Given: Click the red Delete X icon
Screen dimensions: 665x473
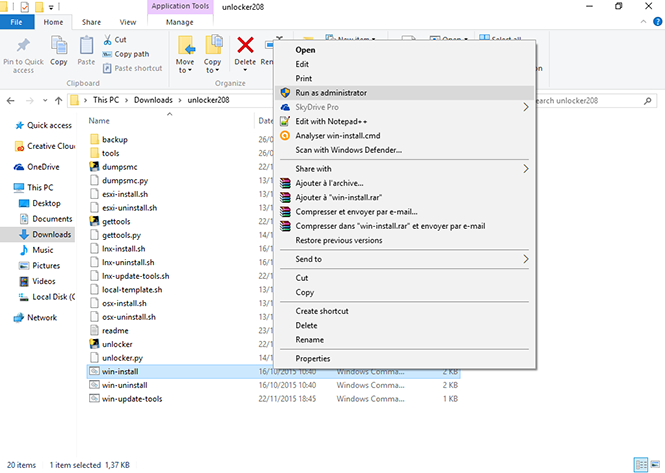Looking at the screenshot, I should [x=245, y=45].
